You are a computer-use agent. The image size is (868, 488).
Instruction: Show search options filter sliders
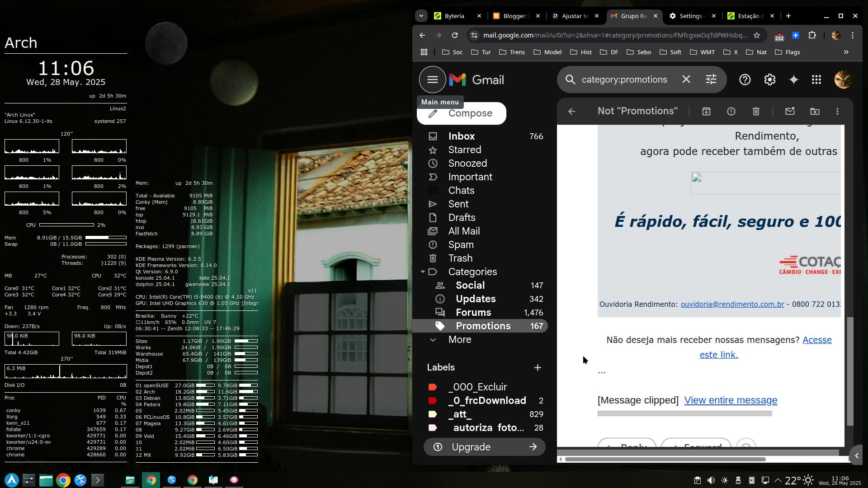coord(711,80)
